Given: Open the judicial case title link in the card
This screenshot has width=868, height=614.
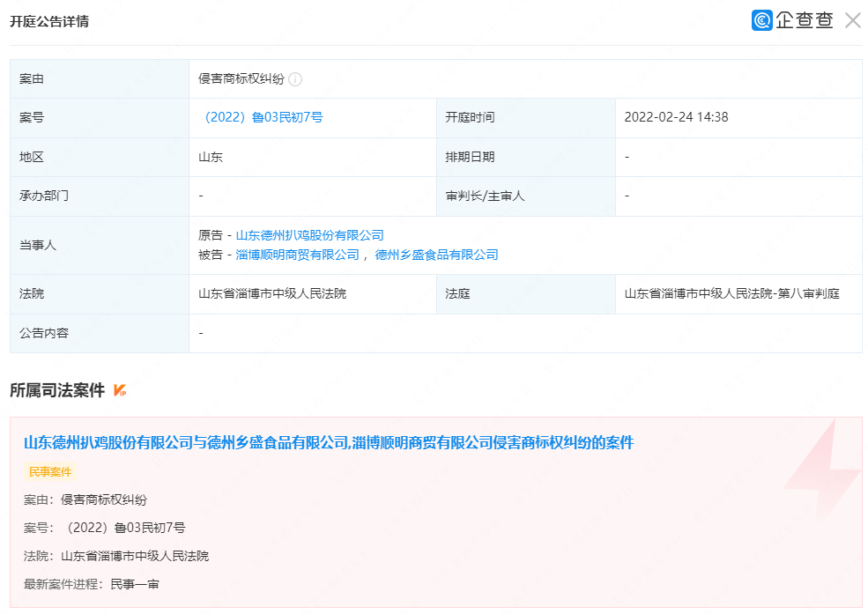Looking at the screenshot, I should (328, 442).
